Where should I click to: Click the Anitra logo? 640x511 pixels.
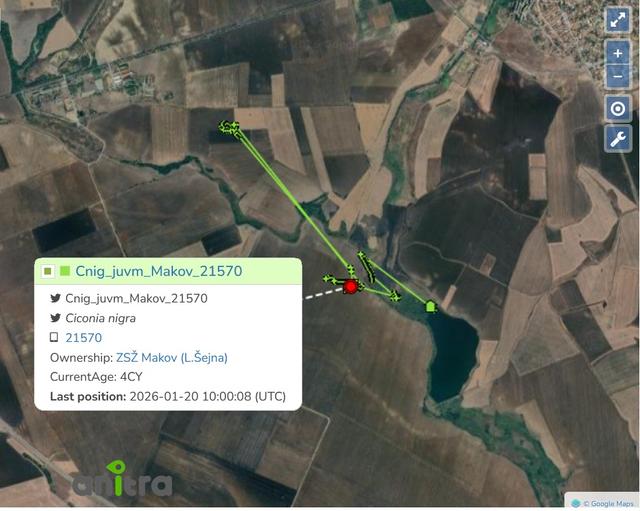(x=122, y=479)
